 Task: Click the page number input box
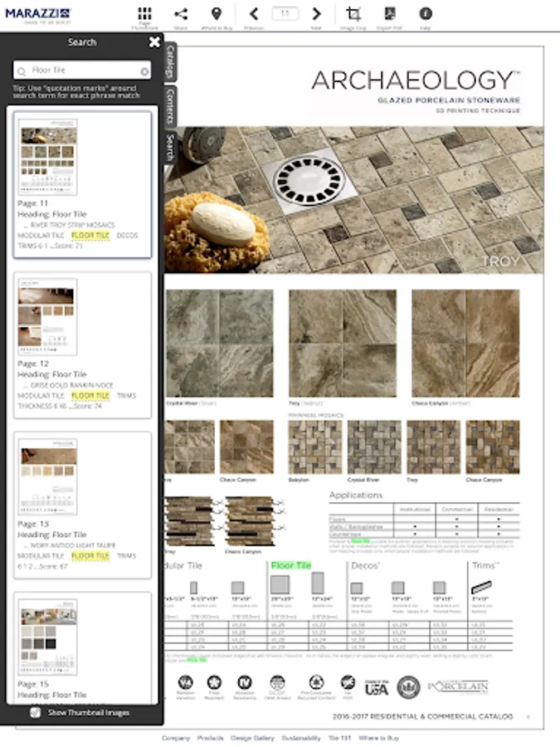pos(285,13)
